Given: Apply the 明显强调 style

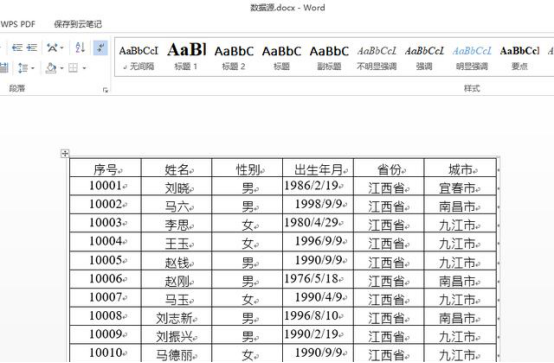Looking at the screenshot, I should point(472,57).
